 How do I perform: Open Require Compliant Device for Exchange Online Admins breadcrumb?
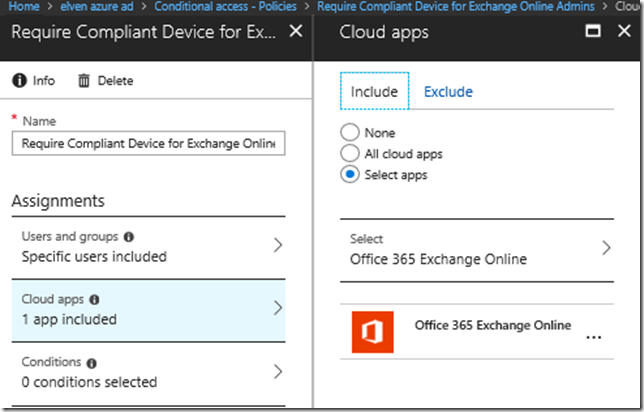456,6
